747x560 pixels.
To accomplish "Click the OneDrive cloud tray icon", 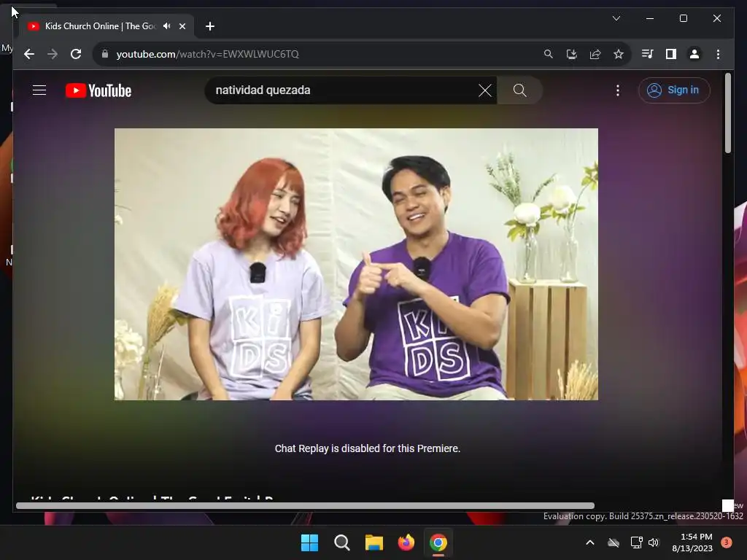I will [x=613, y=542].
